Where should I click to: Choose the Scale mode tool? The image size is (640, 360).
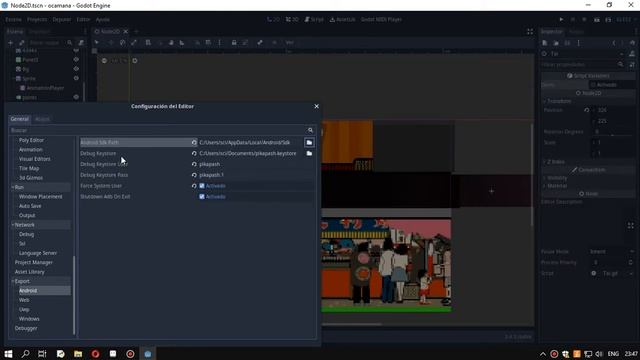click(134, 42)
